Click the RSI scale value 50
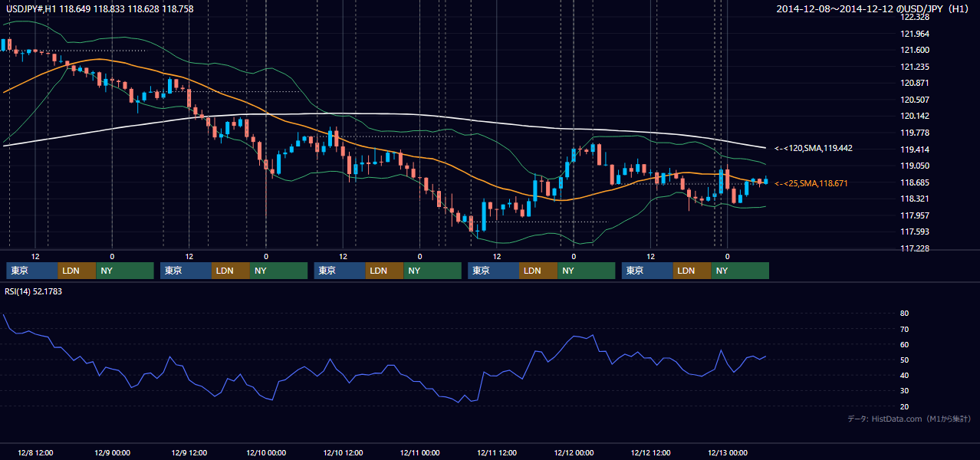The height and width of the screenshot is (460, 980). (x=905, y=360)
